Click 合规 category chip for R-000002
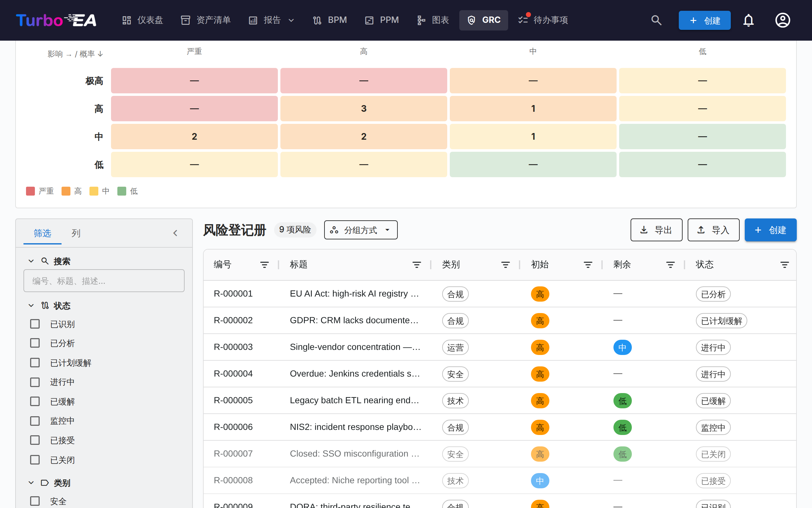Image resolution: width=812 pixels, height=508 pixels. 455,321
